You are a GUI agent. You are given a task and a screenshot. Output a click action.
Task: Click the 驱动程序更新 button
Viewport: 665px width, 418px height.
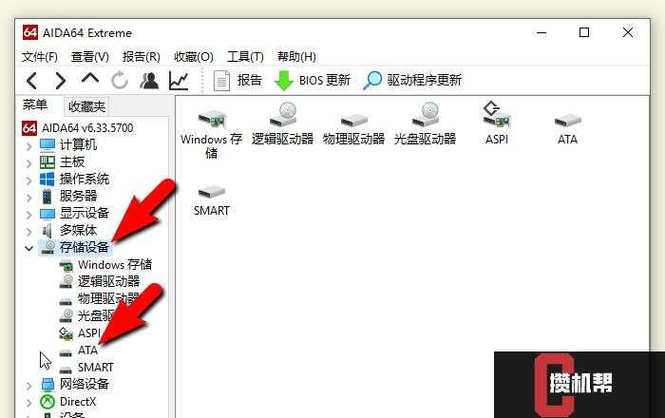coord(413,80)
